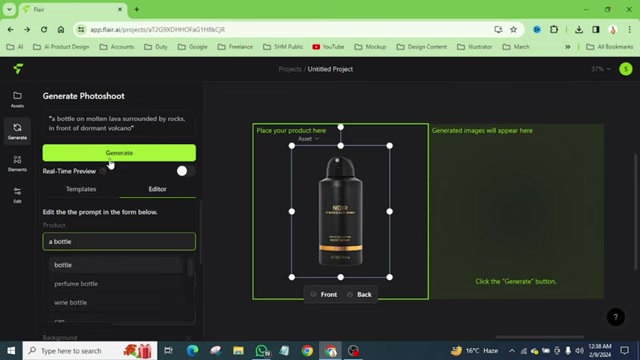Choose 'bottle' from suggestions list
640x360 pixels.
click(116, 265)
